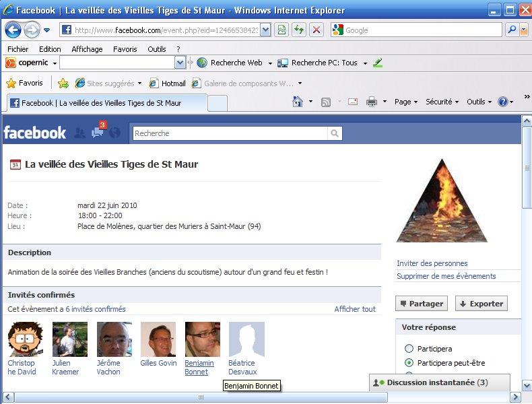Viewport: 532px width, 404px height.
Task: Open the Copernic search box dropdown
Action: point(180,63)
